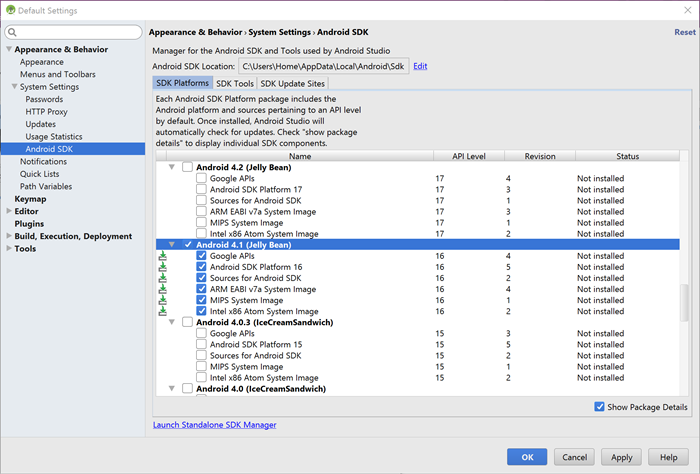
Task: Open Path Variables settings
Action: (46, 186)
